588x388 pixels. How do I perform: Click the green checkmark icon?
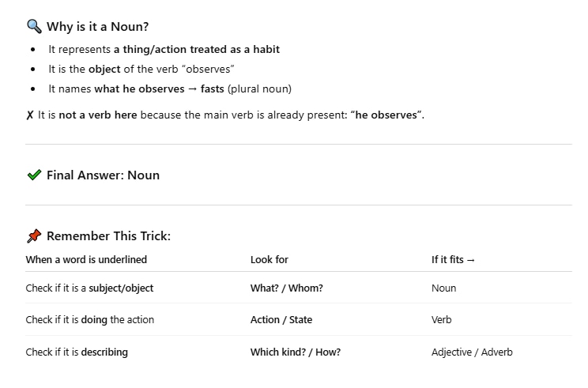(x=34, y=175)
